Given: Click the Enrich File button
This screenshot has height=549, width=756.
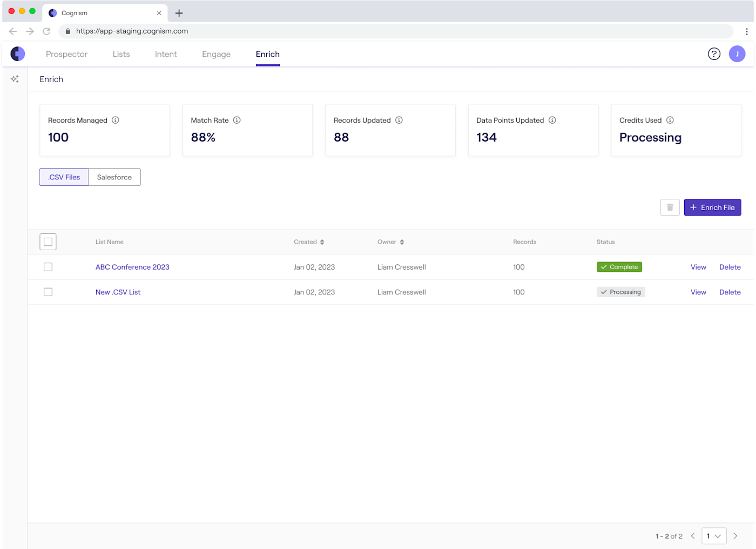Looking at the screenshot, I should pos(712,207).
